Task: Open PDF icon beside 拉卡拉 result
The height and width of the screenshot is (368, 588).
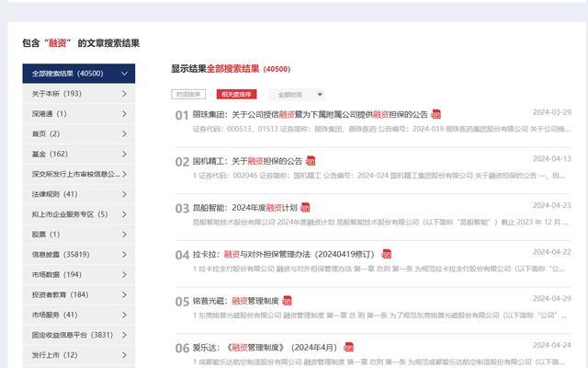Action: tap(386, 254)
